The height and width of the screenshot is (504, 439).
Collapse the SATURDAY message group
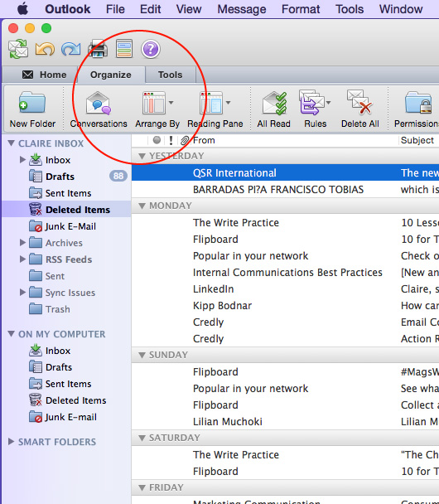pyautogui.click(x=142, y=439)
